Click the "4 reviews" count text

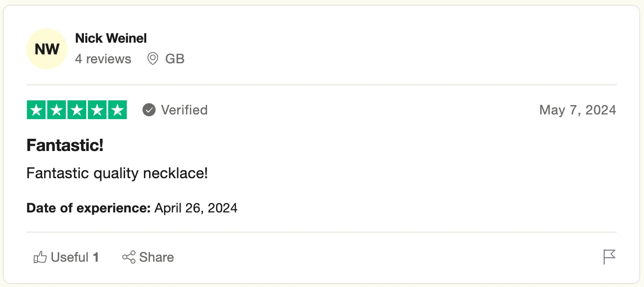103,59
